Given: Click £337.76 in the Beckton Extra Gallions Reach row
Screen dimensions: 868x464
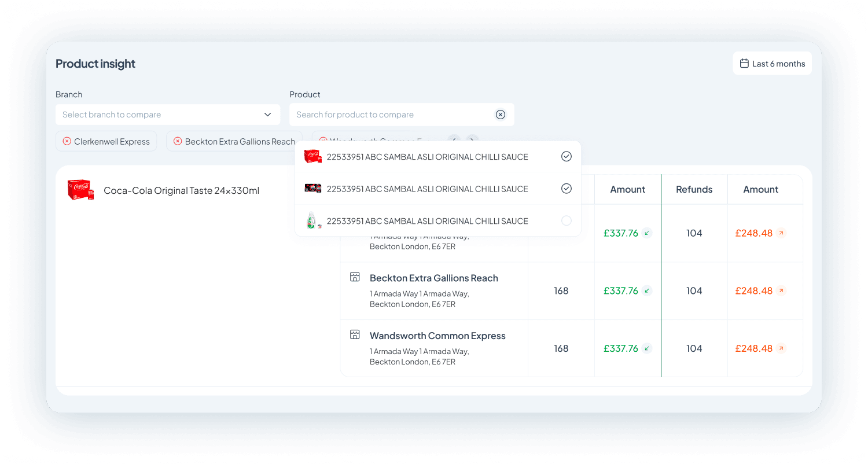Looking at the screenshot, I should coord(621,291).
